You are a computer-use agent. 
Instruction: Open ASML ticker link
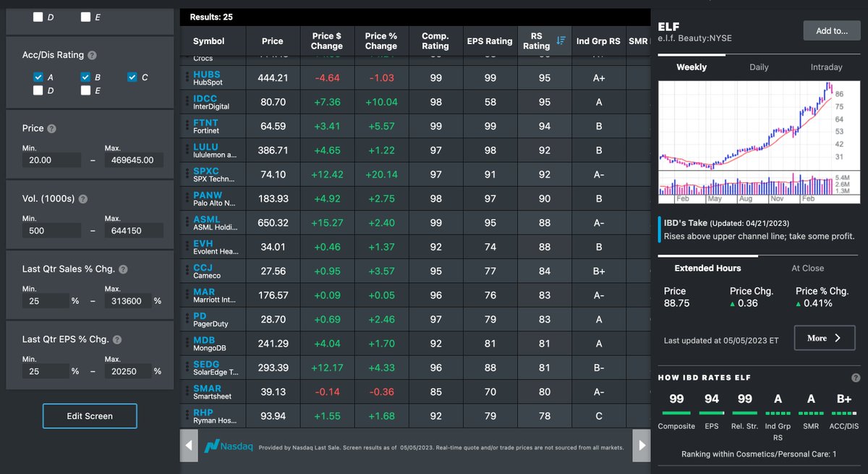pyautogui.click(x=207, y=219)
